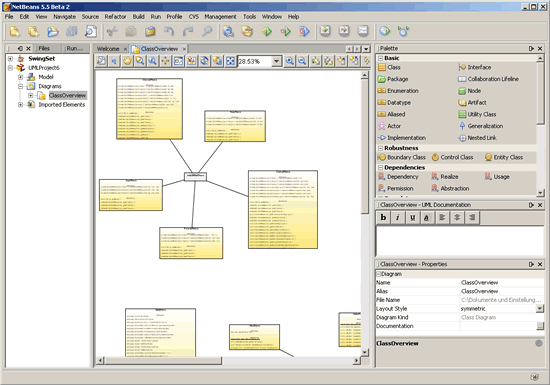Click the diagram horizontal scrollbar thumb
The image size is (550, 385).
point(163,360)
